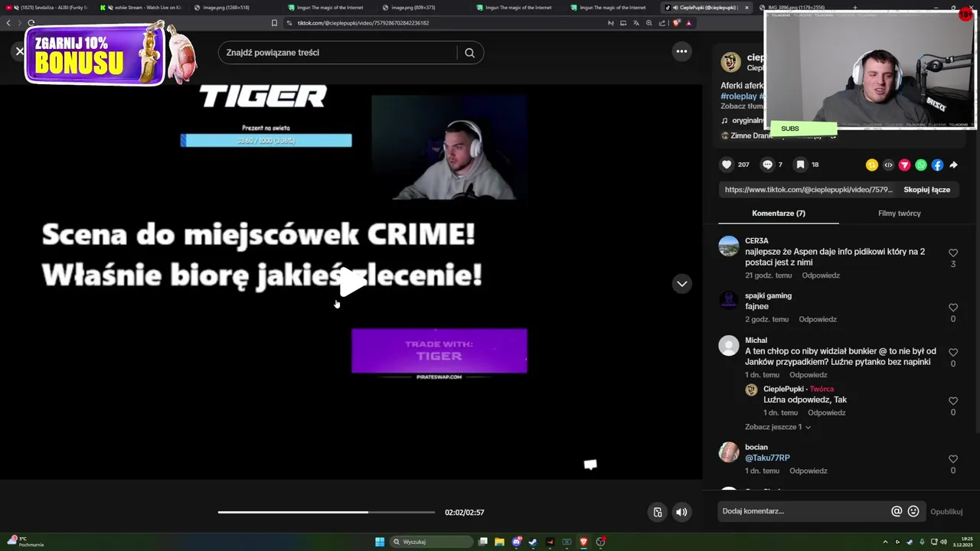Switch to the 'Watch Live on Kick' tab
The image size is (980, 551).
(x=142, y=8)
